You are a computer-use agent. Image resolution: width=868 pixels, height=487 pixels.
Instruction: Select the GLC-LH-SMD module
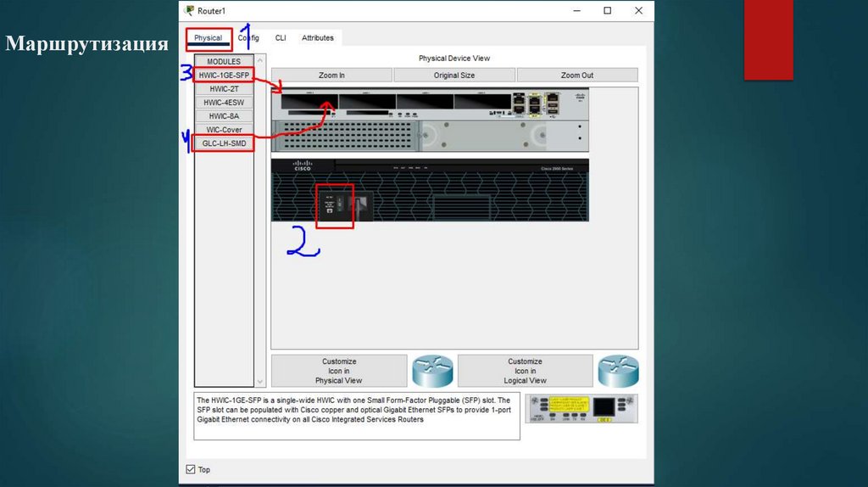(x=224, y=143)
